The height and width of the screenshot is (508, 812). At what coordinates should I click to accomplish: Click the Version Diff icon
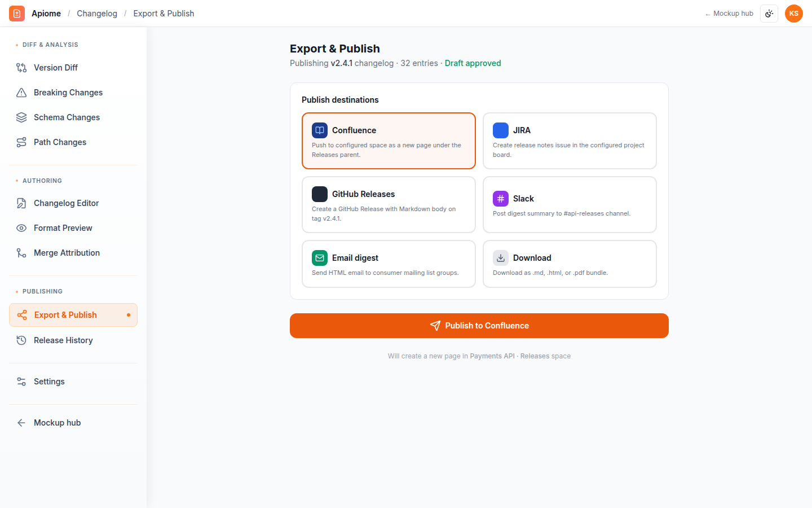21,68
